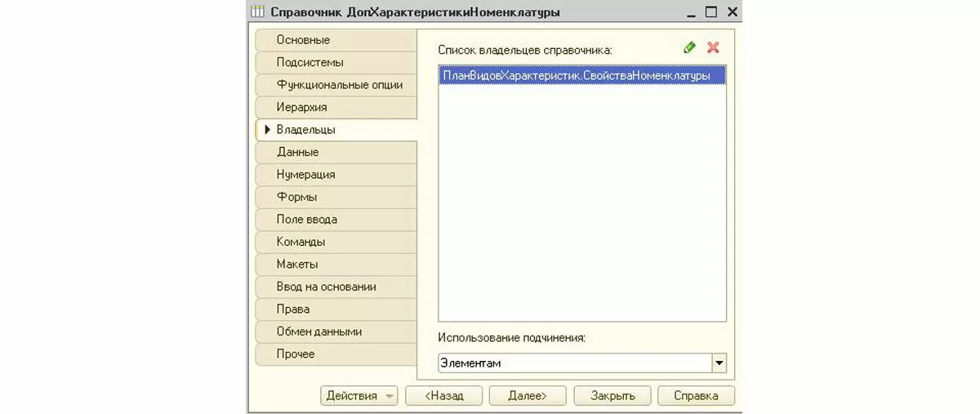Maximize the Справочник window
This screenshot has height=414, width=980.
710,12
